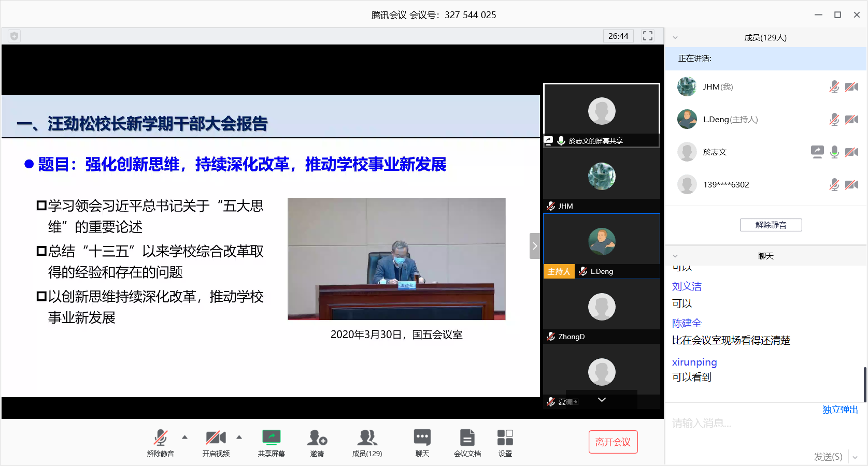
Task: Open the 邀请 invite icon
Action: [317, 438]
